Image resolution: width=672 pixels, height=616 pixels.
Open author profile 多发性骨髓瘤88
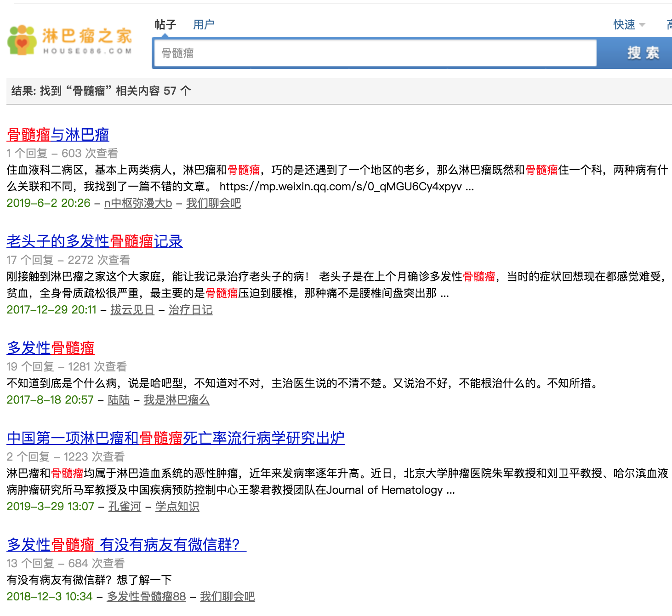coord(147,597)
